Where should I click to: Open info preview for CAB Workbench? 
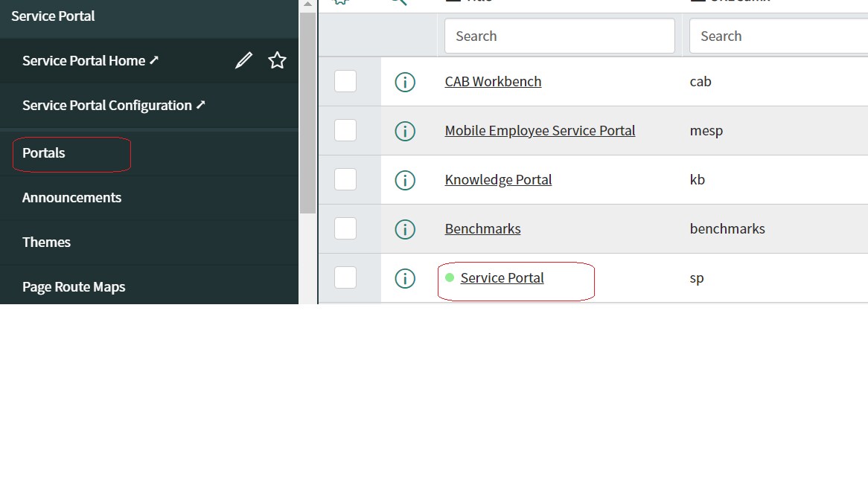point(405,82)
